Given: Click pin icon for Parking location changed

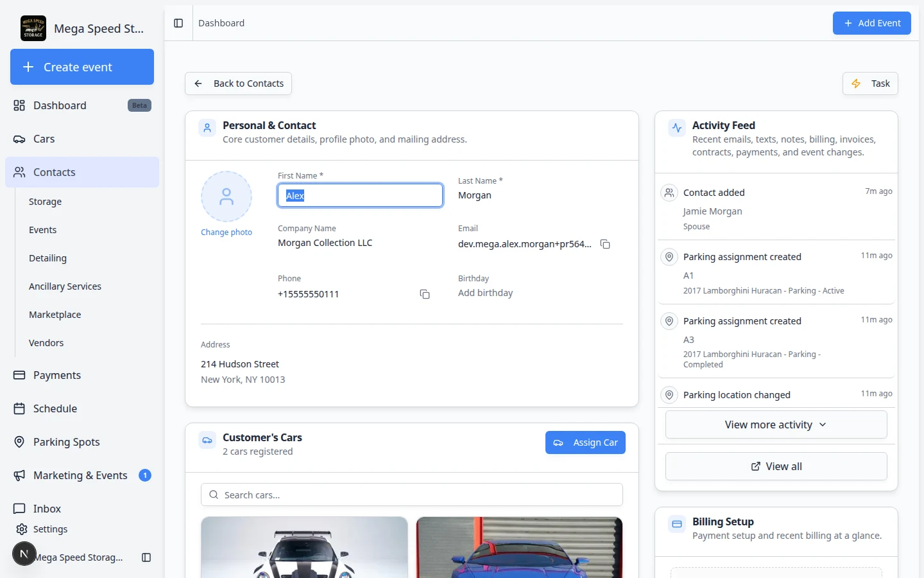Looking at the screenshot, I should 669,395.
